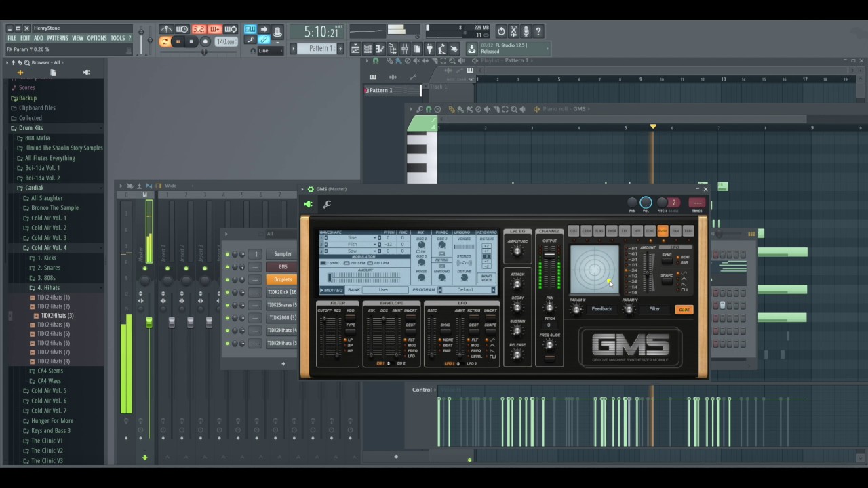
Task: Select the GMS channel in channel rack
Action: click(x=283, y=266)
